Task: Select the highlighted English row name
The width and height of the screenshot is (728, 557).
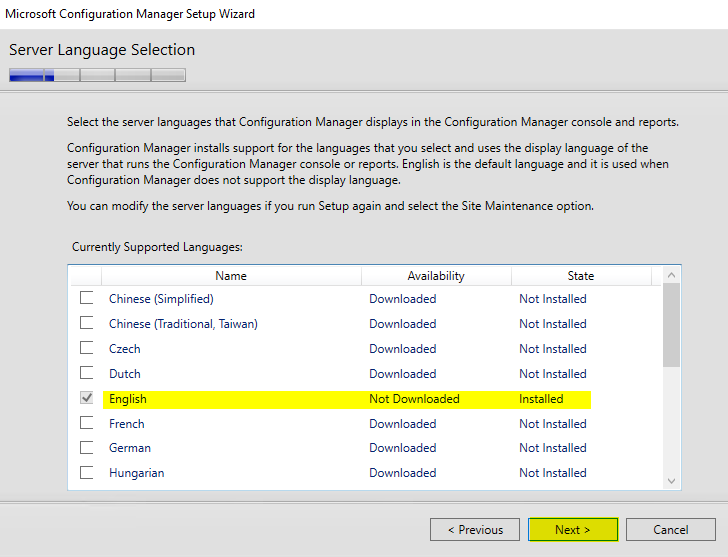Action: point(128,399)
